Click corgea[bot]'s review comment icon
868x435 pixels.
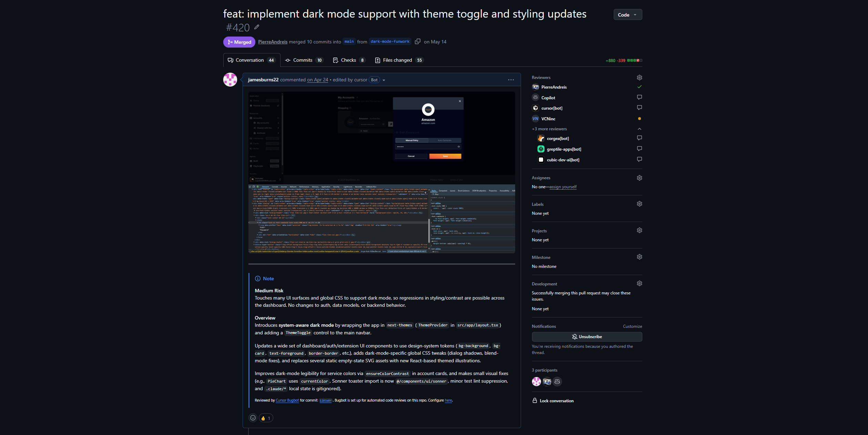pos(640,138)
